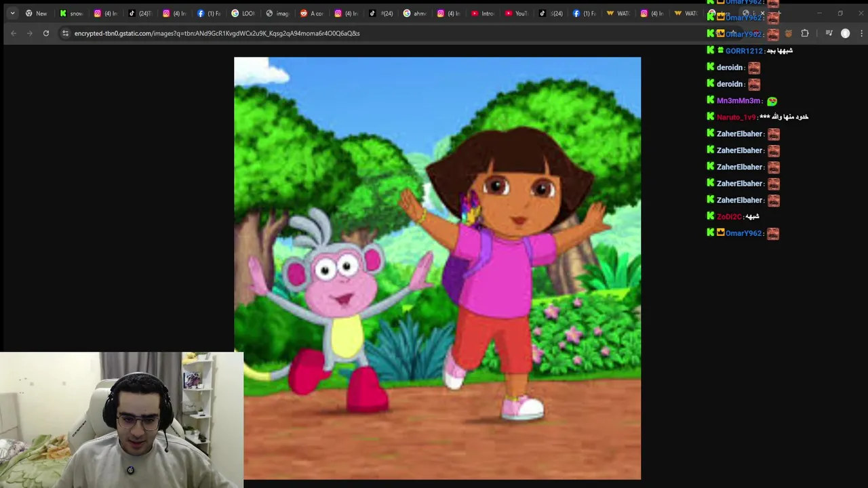Open the site information icon beside the URL
The width and height of the screenshot is (868, 488).
tap(65, 33)
